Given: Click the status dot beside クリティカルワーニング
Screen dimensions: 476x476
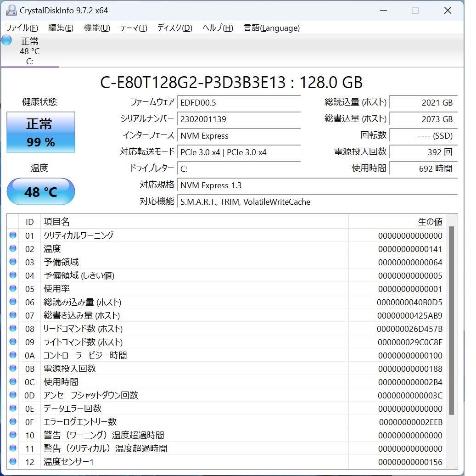Looking at the screenshot, I should tap(13, 235).
